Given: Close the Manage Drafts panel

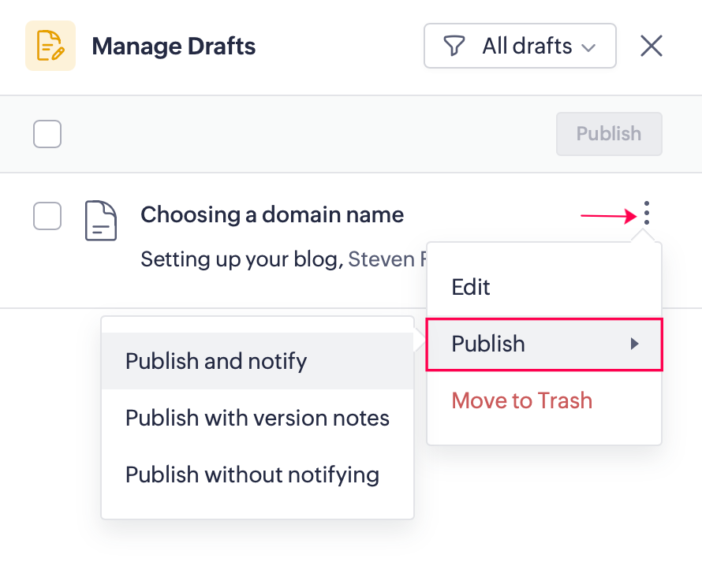Looking at the screenshot, I should tap(651, 47).
